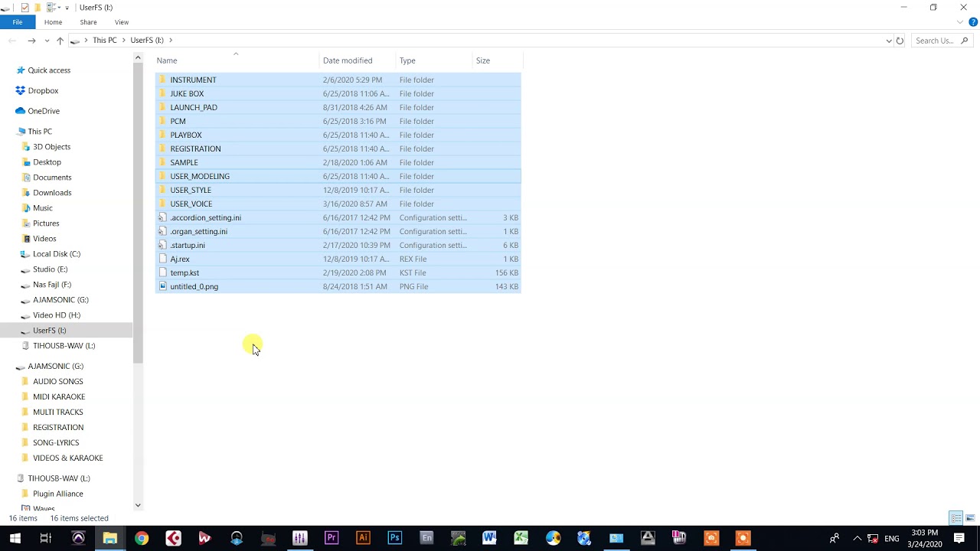
Task: Open the recent locations dropdown
Action: (47, 40)
